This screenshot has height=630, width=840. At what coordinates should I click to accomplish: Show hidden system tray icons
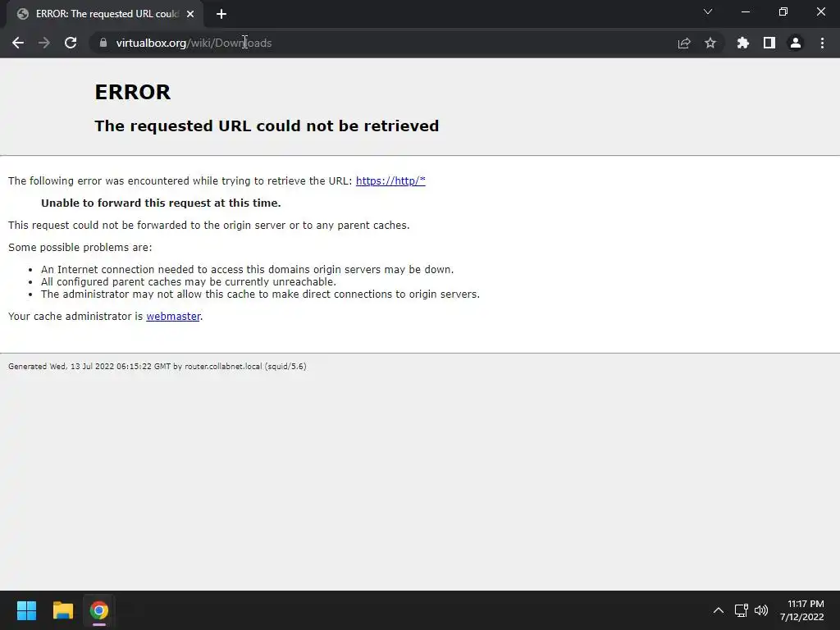[719, 610]
